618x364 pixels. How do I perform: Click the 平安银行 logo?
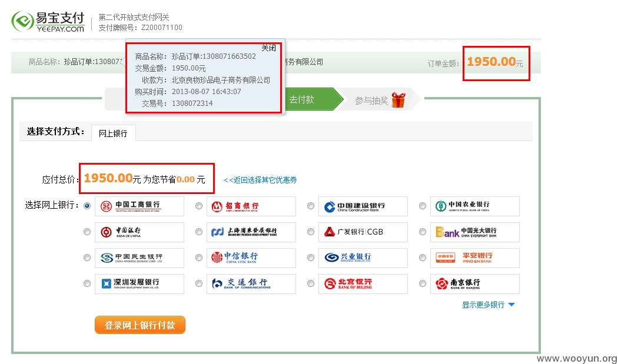coord(475,258)
